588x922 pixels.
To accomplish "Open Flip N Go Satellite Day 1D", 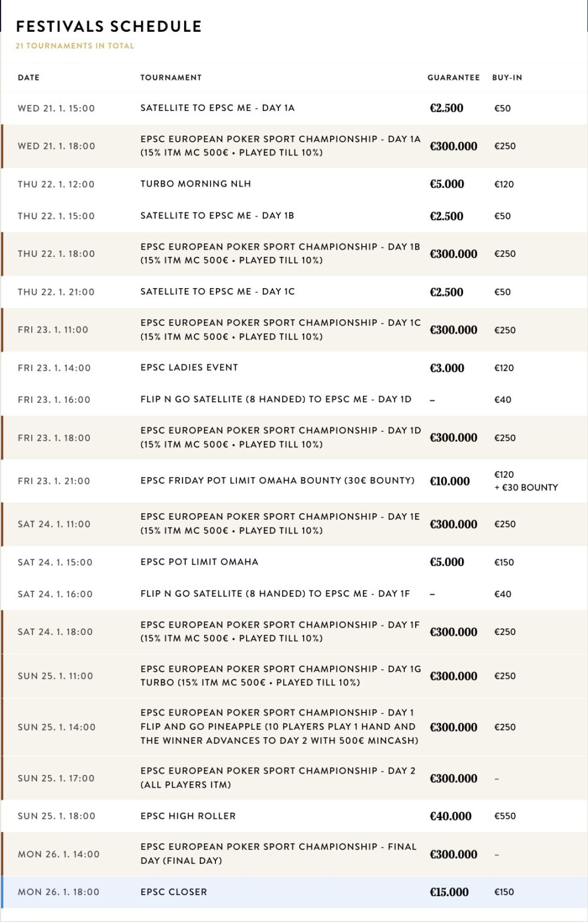I will [275, 399].
